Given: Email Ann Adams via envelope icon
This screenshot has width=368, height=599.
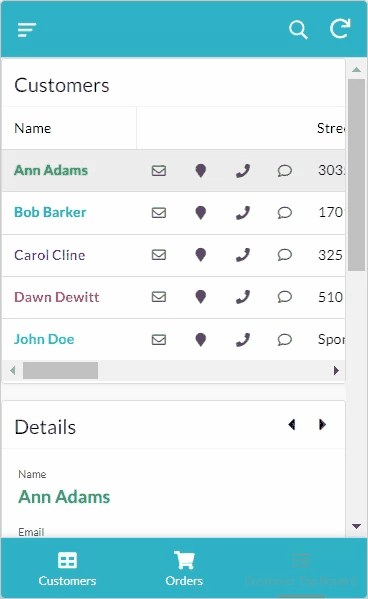Looking at the screenshot, I should (159, 170).
